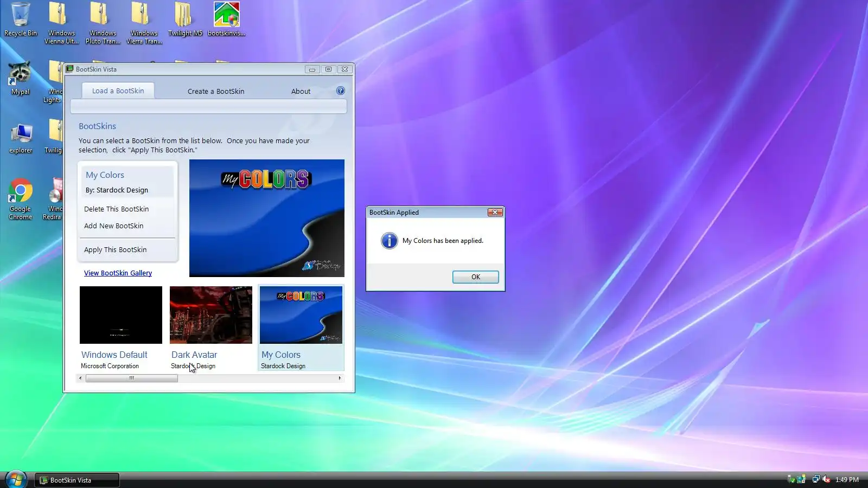The height and width of the screenshot is (488, 868).
Task: Click the bootskin list scroll right arrow
Action: pyautogui.click(x=340, y=378)
